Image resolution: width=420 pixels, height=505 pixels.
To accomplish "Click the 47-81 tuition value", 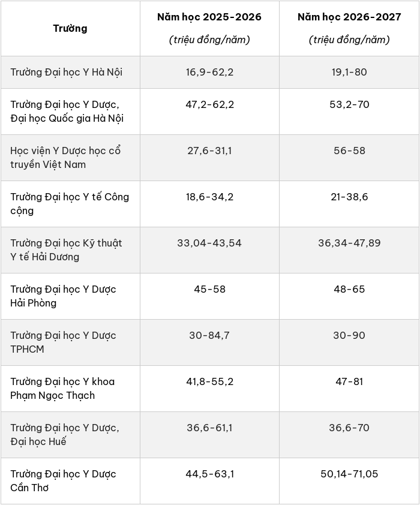I will click(349, 381).
